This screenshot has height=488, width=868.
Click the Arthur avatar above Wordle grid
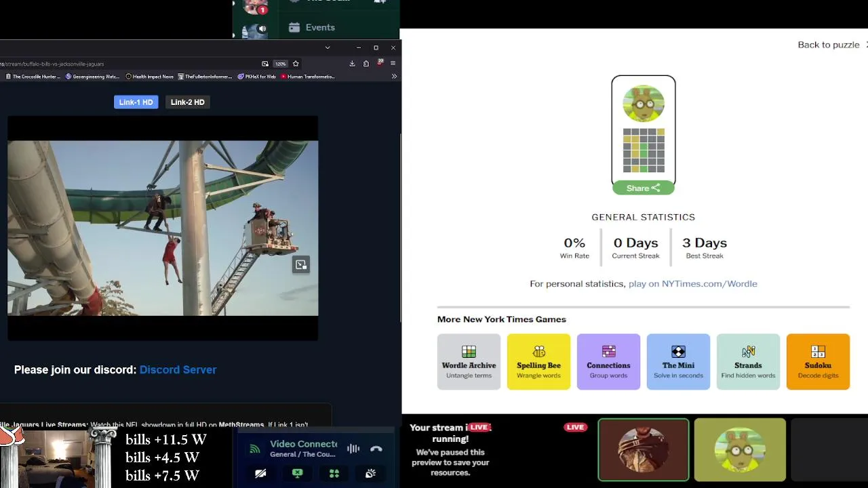pos(644,103)
